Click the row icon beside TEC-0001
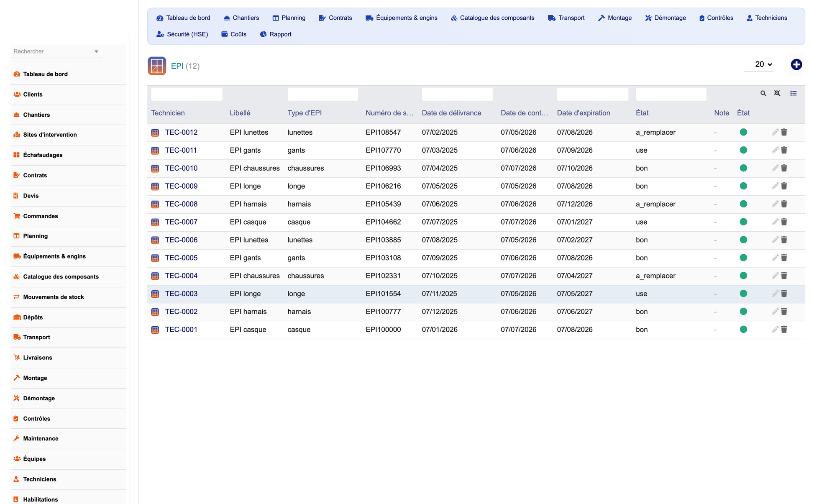Image resolution: width=814 pixels, height=504 pixels. pyautogui.click(x=155, y=330)
